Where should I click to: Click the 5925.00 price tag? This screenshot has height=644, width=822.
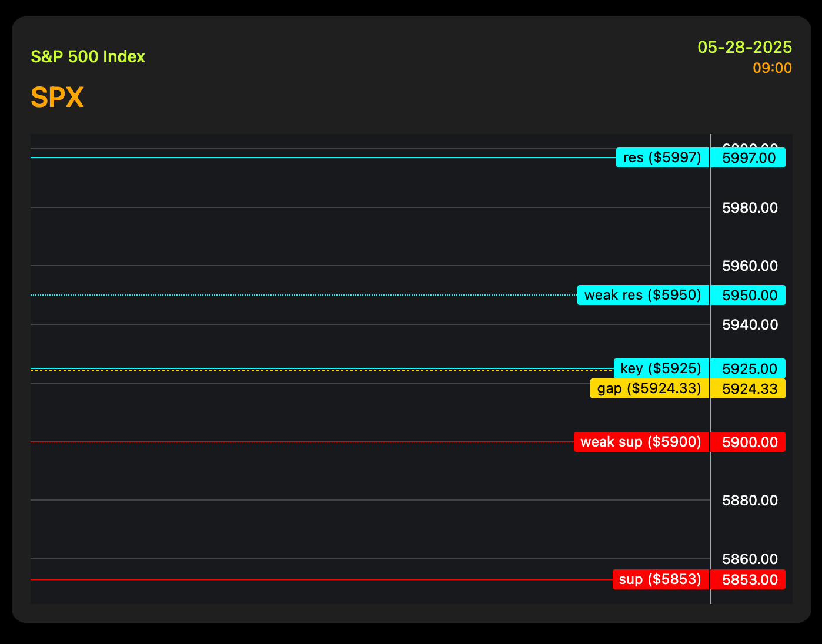(x=748, y=368)
